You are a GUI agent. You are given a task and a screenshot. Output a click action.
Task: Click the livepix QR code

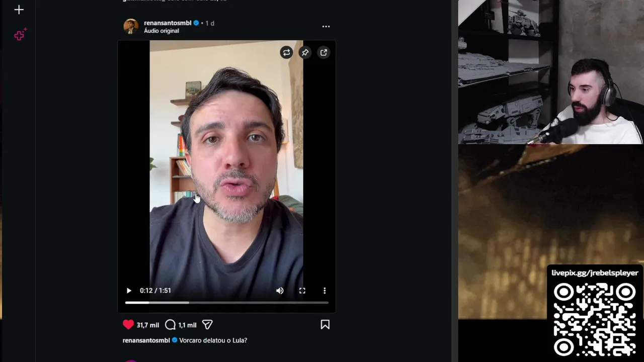(595, 319)
